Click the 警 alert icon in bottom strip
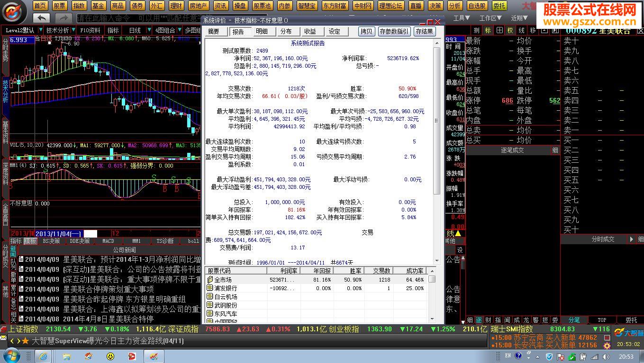The width and height of the screenshot is (644, 363). 535,320
